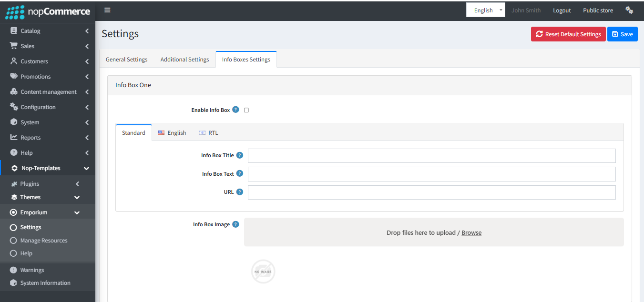The height and width of the screenshot is (302, 644).
Task: Click the Reset Default Settings button
Action: pos(568,34)
